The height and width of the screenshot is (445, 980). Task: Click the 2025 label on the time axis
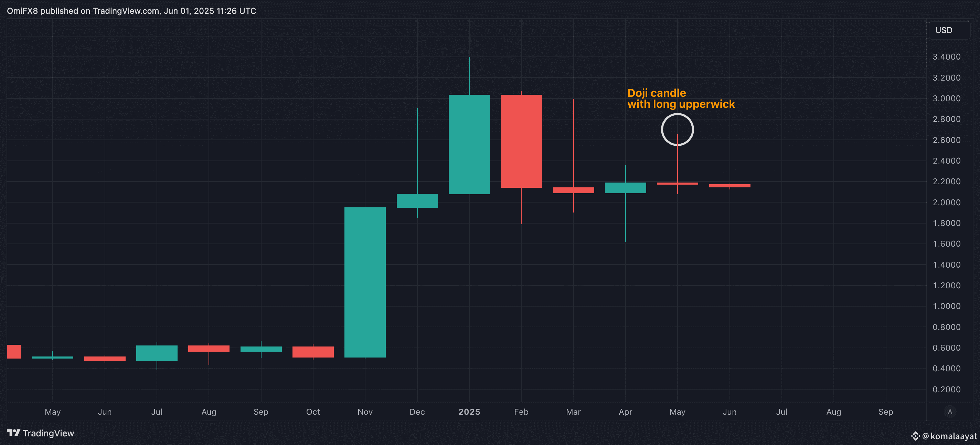469,412
